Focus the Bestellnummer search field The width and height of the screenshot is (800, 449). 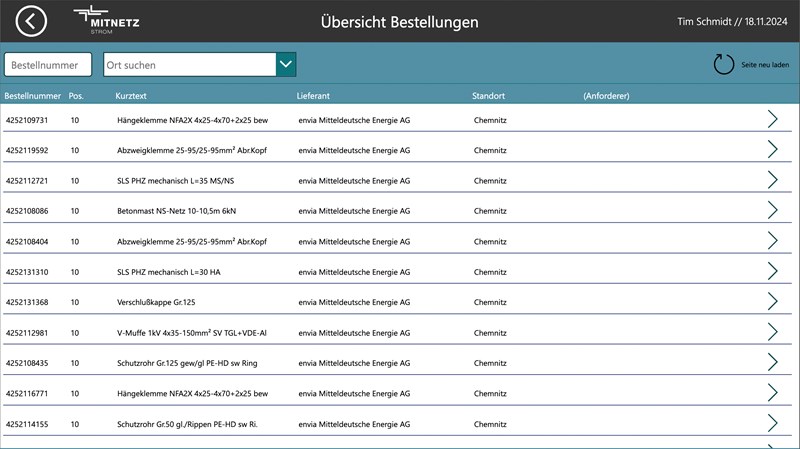[x=48, y=65]
